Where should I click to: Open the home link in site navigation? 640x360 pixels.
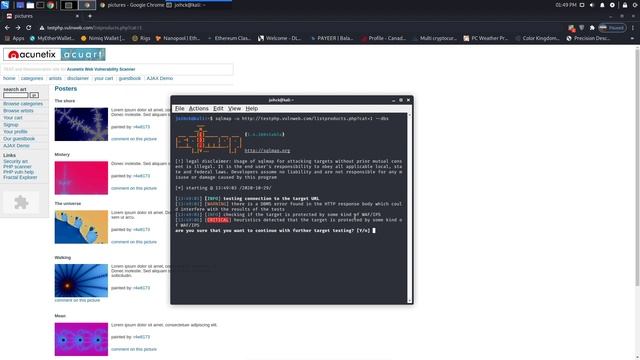9,78
